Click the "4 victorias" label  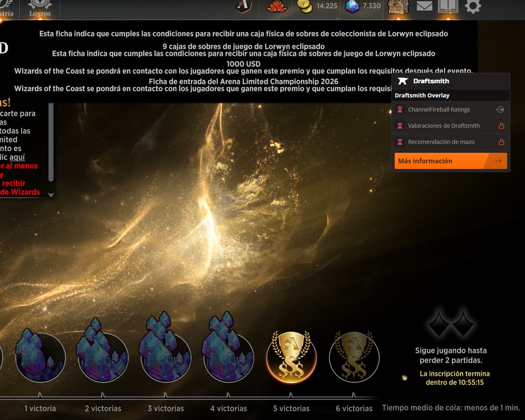point(228,409)
